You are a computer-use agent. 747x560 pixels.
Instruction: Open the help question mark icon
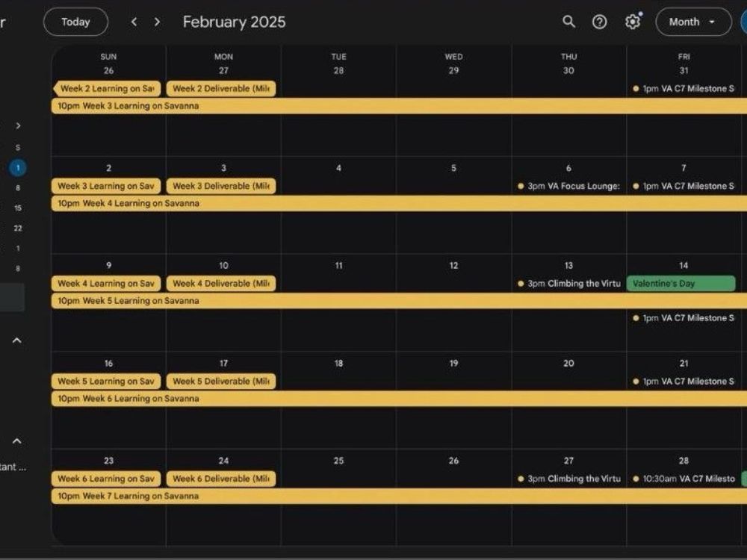point(599,22)
